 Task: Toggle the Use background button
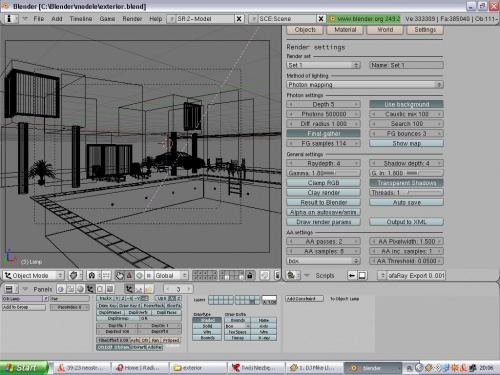coord(406,104)
